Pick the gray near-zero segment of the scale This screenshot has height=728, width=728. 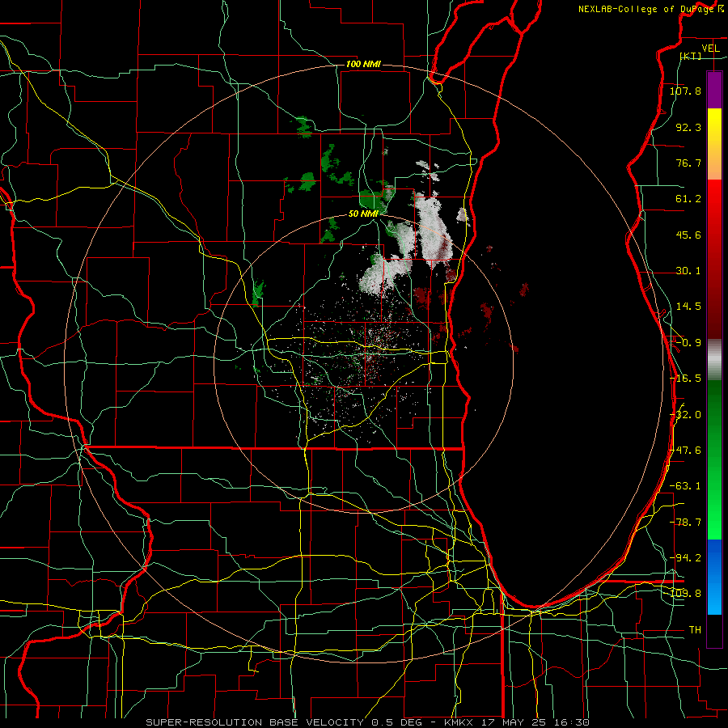714,360
